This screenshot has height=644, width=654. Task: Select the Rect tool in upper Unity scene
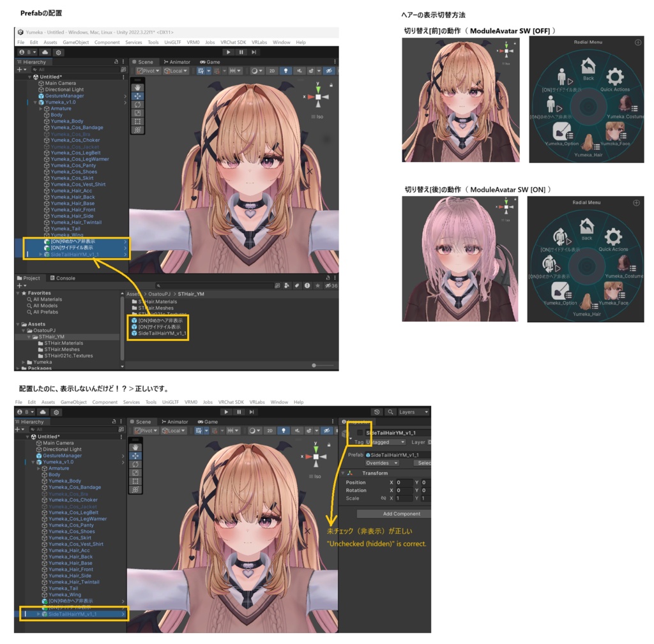coord(137,121)
